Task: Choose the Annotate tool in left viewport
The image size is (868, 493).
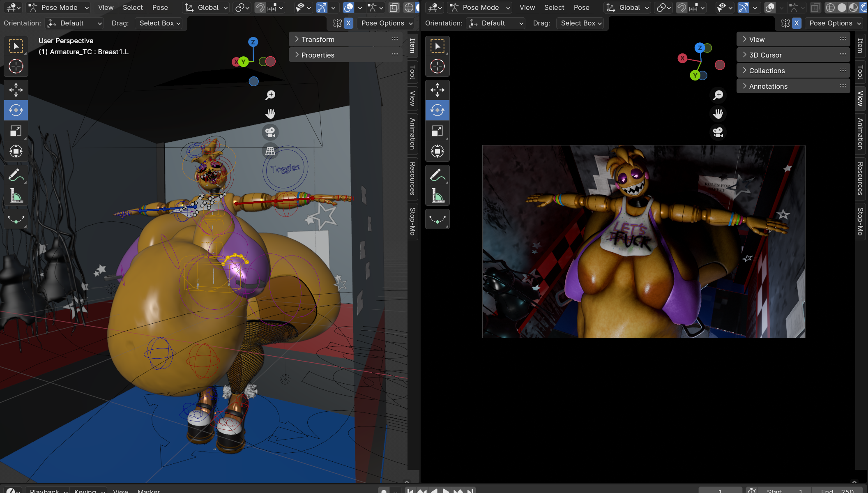Action: pyautogui.click(x=16, y=175)
